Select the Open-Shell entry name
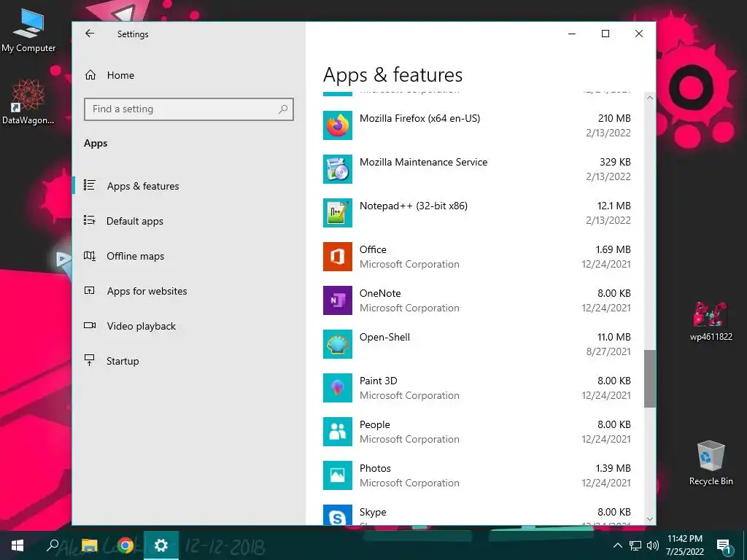Image resolution: width=747 pixels, height=560 pixels. (x=384, y=337)
